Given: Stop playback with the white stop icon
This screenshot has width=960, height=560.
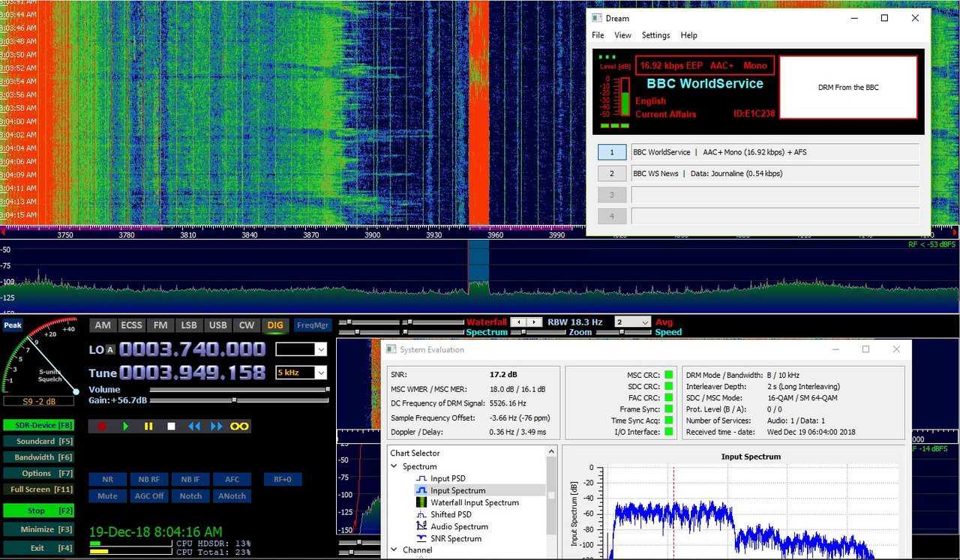Looking at the screenshot, I should tap(171, 426).
